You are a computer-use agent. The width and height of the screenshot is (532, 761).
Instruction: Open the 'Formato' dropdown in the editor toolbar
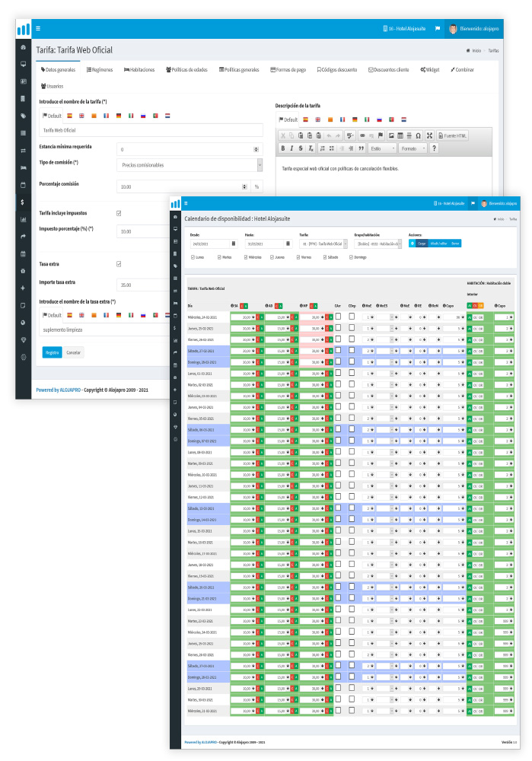click(412, 148)
